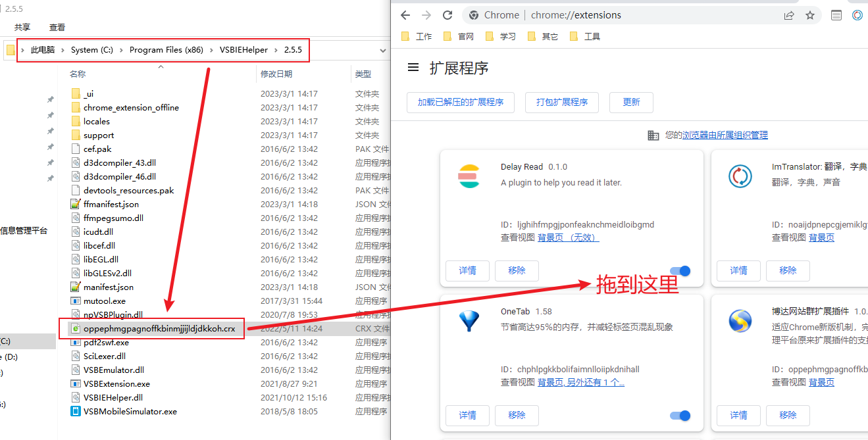
Task: Open the 浏览器由所属组织管理 link
Action: 725,135
